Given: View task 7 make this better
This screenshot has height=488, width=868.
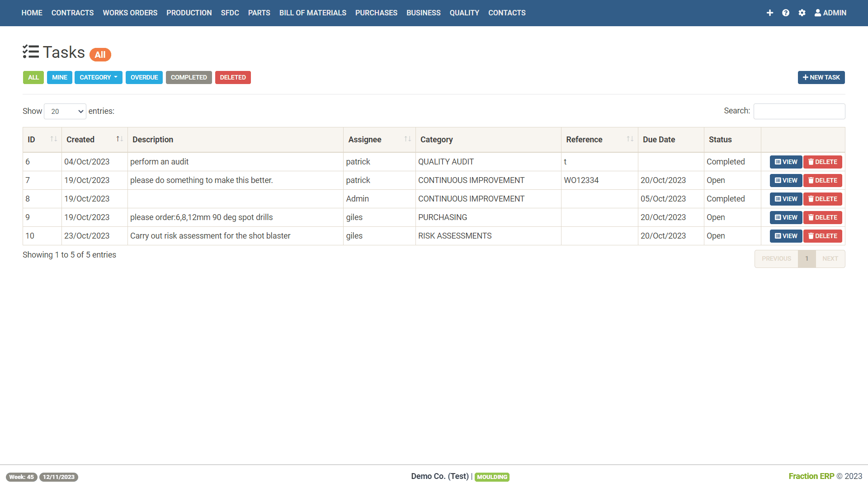Looking at the screenshot, I should (786, 180).
